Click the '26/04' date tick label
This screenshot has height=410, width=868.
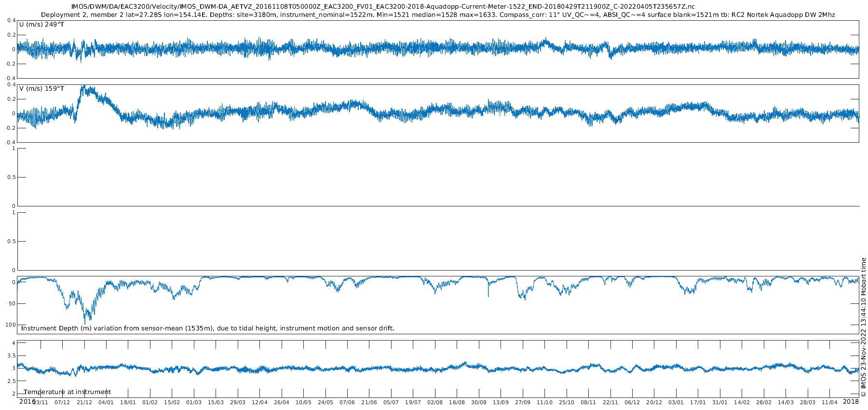[x=282, y=402]
